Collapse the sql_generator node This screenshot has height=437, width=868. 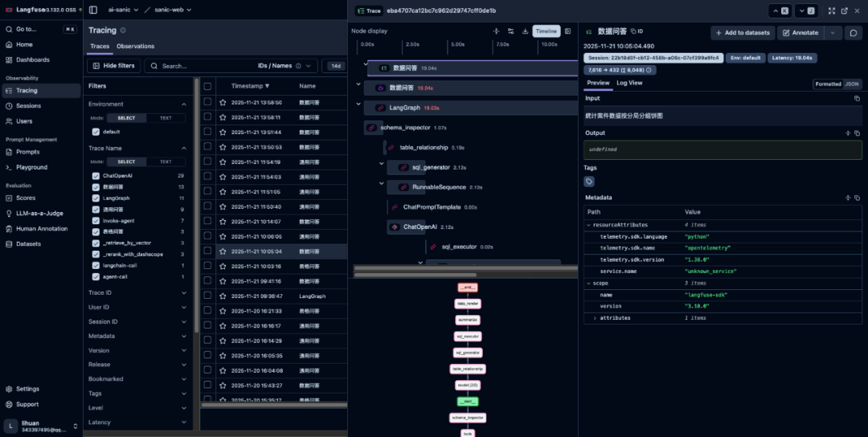381,163
